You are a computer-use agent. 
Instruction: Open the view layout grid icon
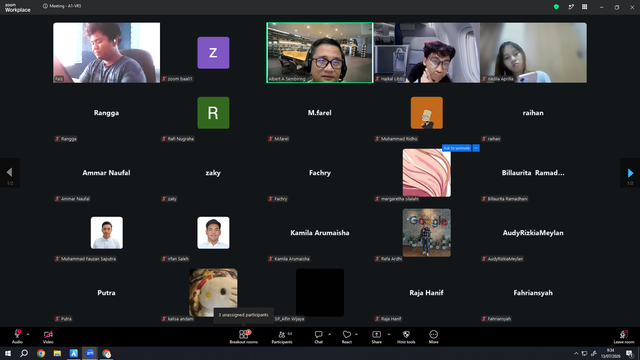584,7
